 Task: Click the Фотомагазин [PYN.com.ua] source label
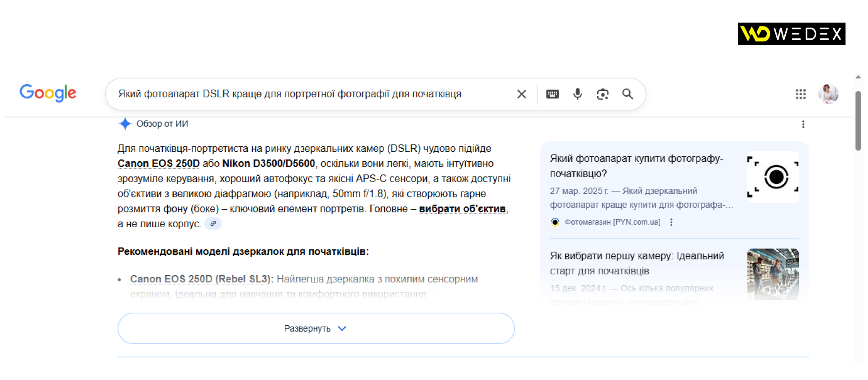pyautogui.click(x=613, y=222)
